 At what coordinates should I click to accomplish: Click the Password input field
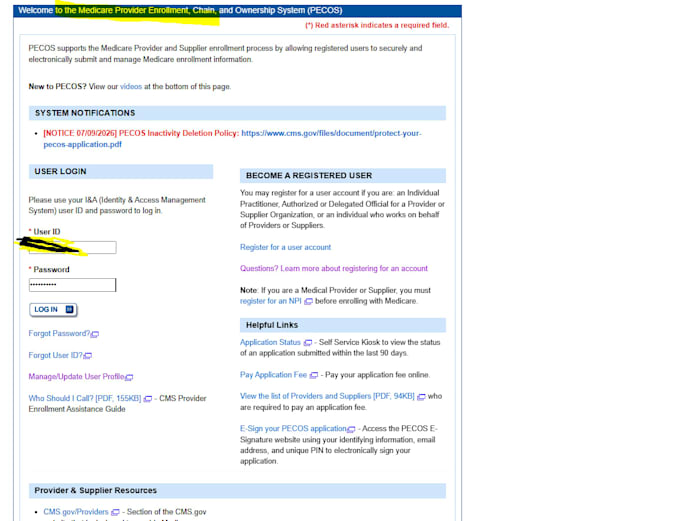click(x=72, y=285)
